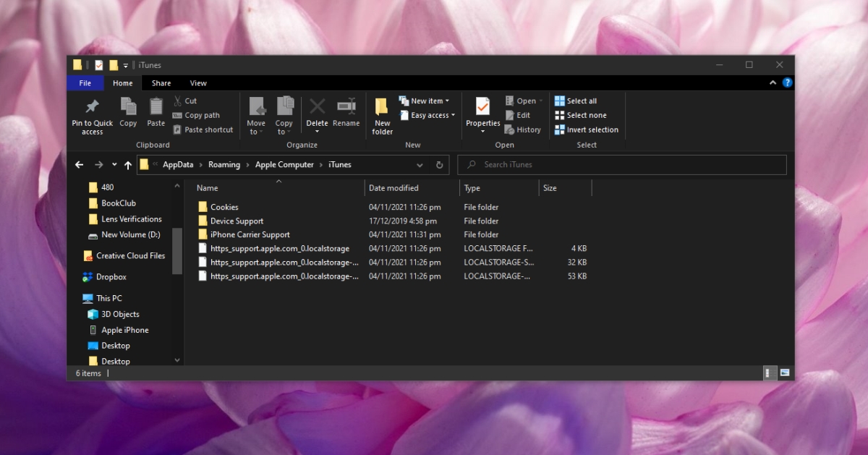The image size is (868, 455).
Task: Click Paste shortcut in the ribbon
Action: point(203,130)
